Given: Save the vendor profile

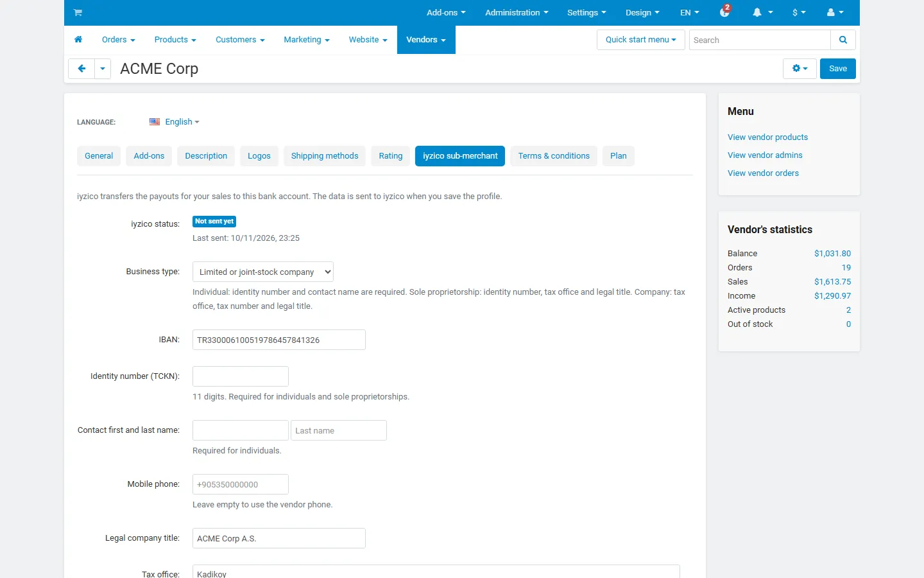Looking at the screenshot, I should [x=838, y=69].
